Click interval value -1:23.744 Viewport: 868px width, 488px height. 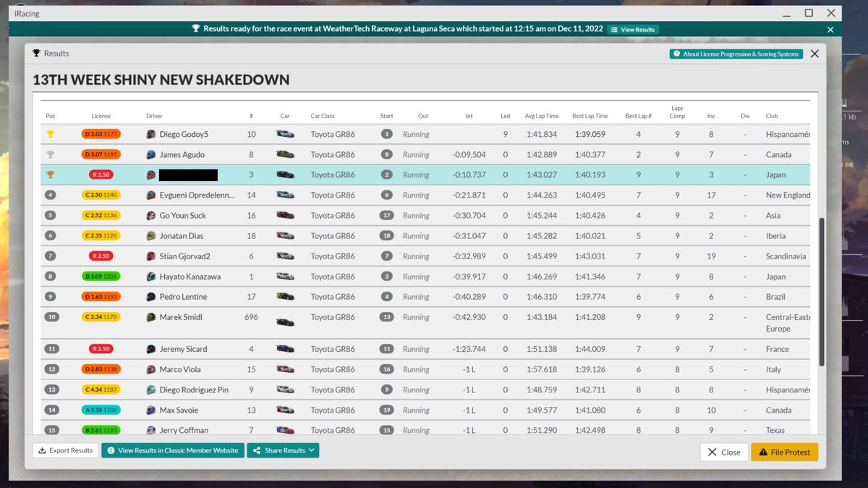pyautogui.click(x=469, y=348)
